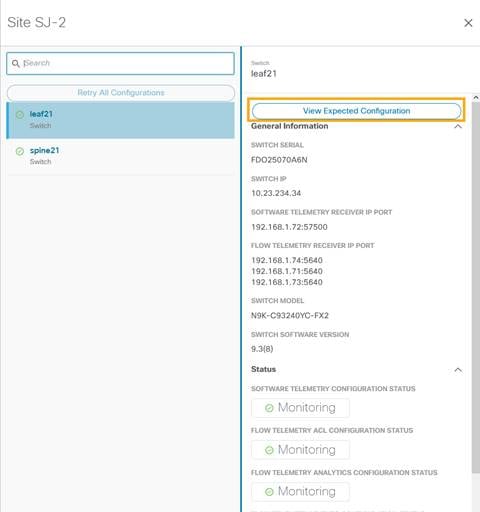Click Flow Telemetry Analytics Monitoring status

pyautogui.click(x=301, y=492)
